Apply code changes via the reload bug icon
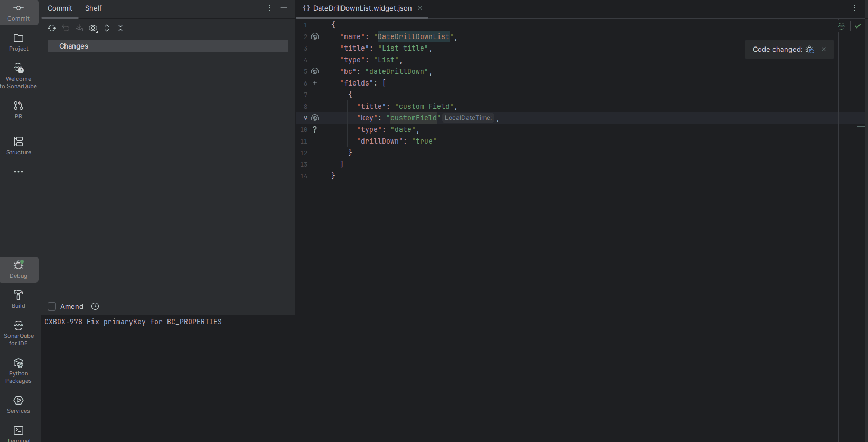 pyautogui.click(x=809, y=49)
